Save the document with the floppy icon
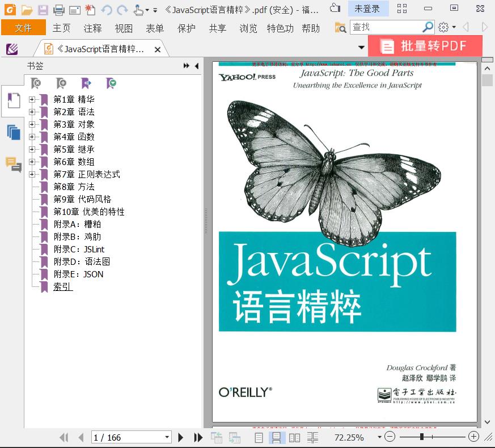This screenshot has width=495, height=448. click(43, 10)
